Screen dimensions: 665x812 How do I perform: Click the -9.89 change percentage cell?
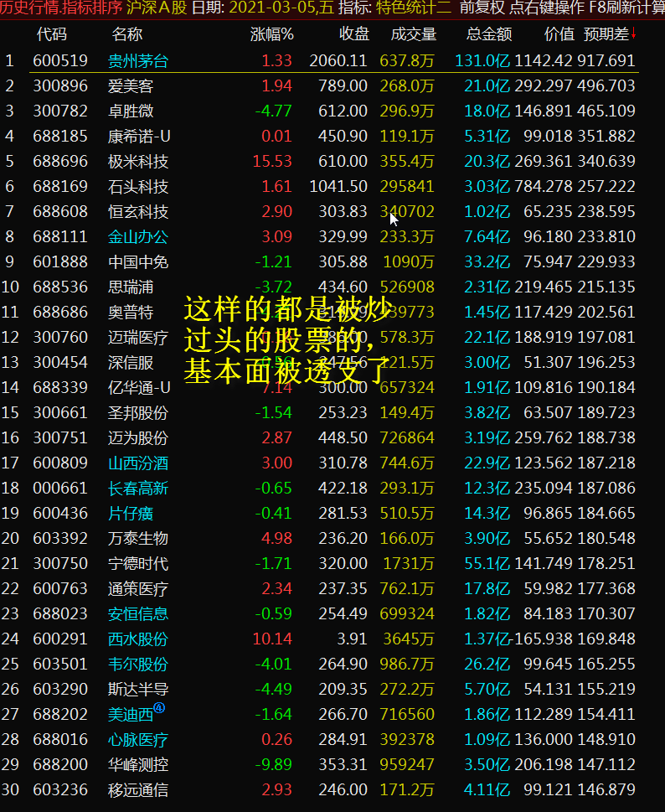(273, 764)
